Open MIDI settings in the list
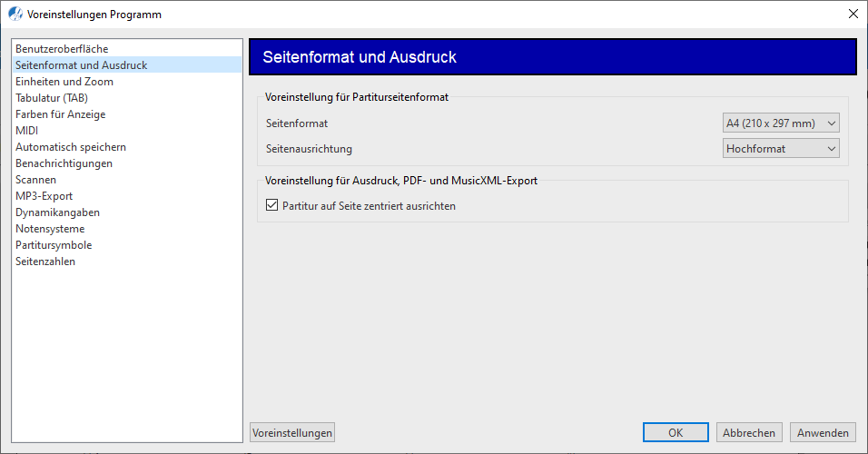 pos(27,131)
